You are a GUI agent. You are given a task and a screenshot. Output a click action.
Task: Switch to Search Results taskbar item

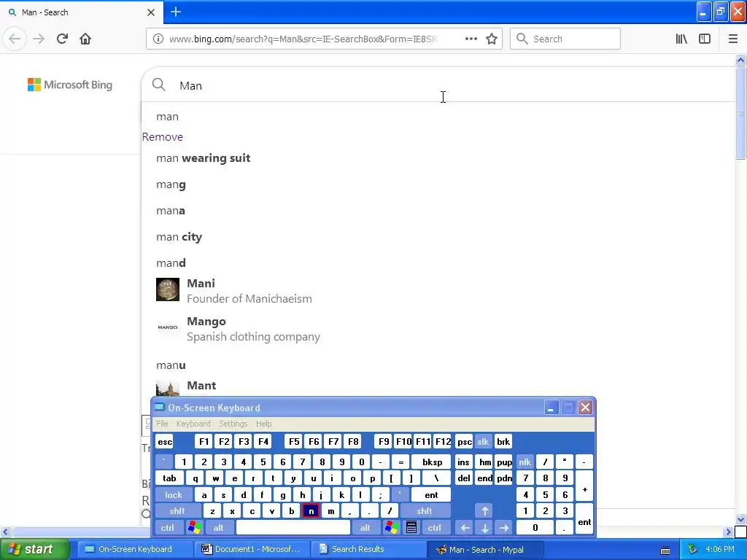368,550
